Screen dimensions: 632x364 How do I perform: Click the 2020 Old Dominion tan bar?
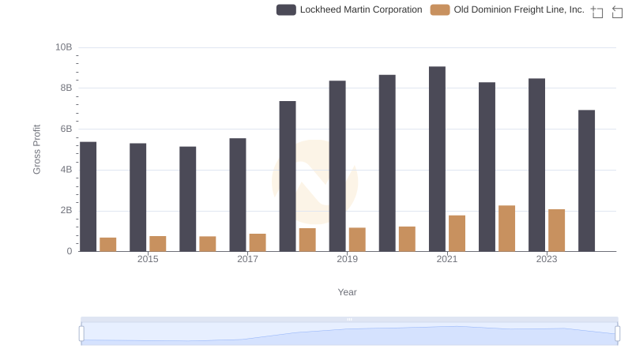(407, 239)
